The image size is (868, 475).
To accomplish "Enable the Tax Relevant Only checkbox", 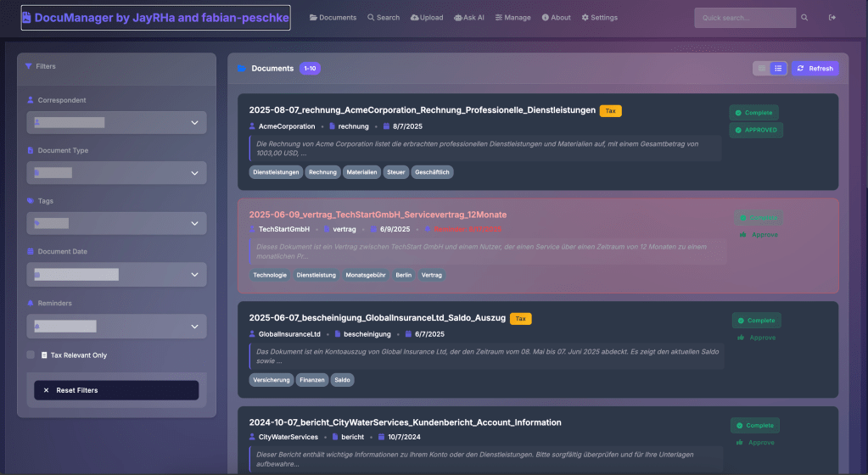I will 31,355.
